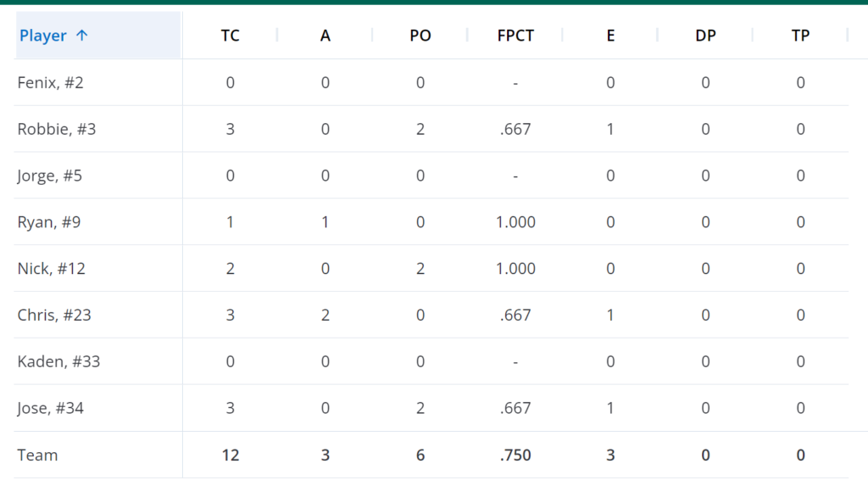The height and width of the screenshot is (486, 868).
Task: Sort by the DP column header
Action: [x=705, y=36]
